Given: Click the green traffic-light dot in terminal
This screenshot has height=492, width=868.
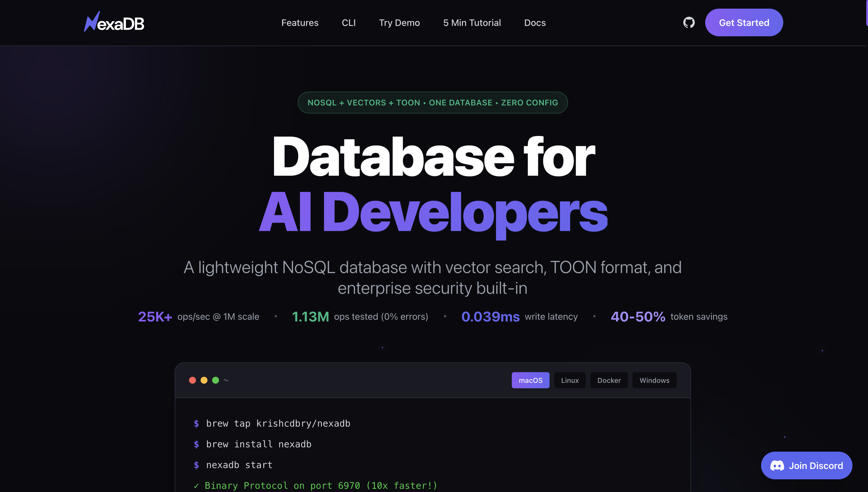Looking at the screenshot, I should [x=215, y=380].
